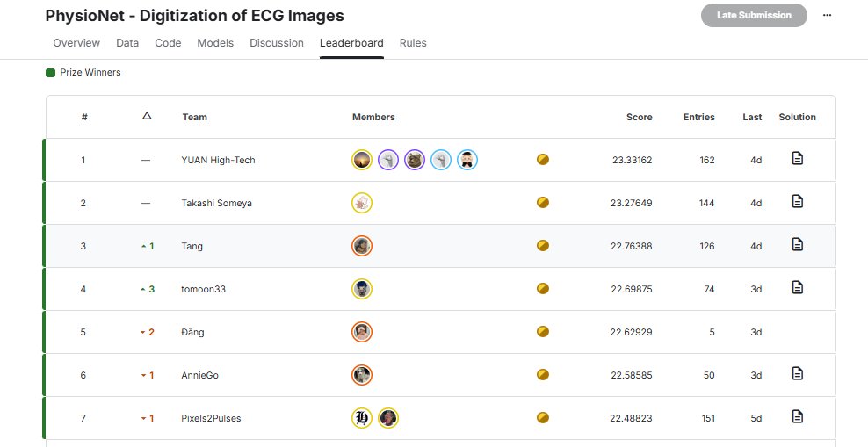
Task: Open Pixels2Pulses 'H' letter avatar
Action: 362,418
